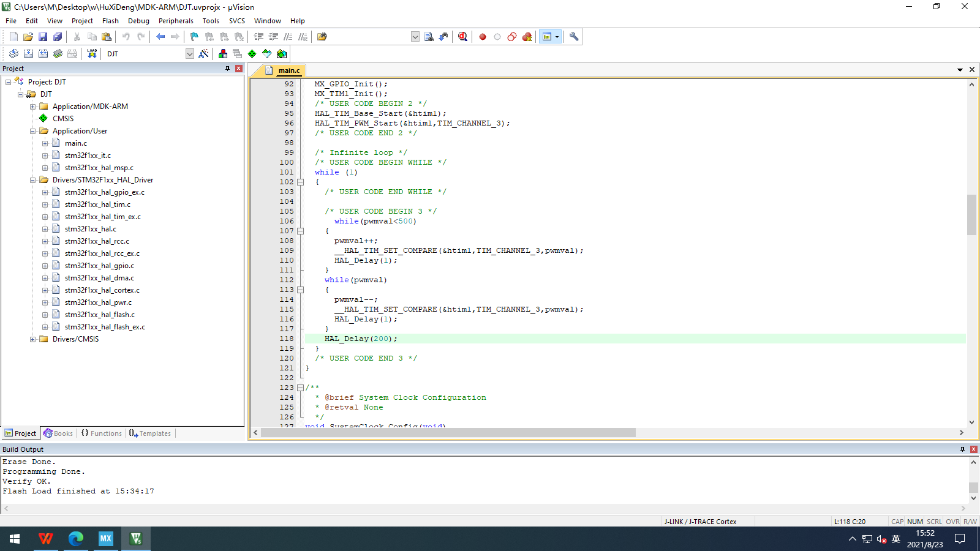Collapse the Drivers/STM32F1xx_HAL_Driver folder
The height and width of the screenshot is (551, 980).
(32, 180)
